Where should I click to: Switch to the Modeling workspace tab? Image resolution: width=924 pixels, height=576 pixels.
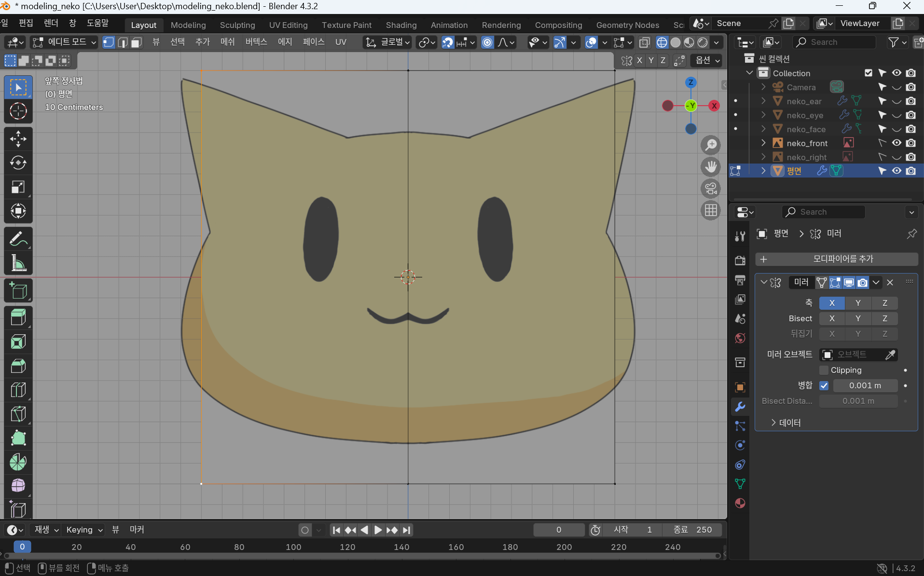click(188, 25)
